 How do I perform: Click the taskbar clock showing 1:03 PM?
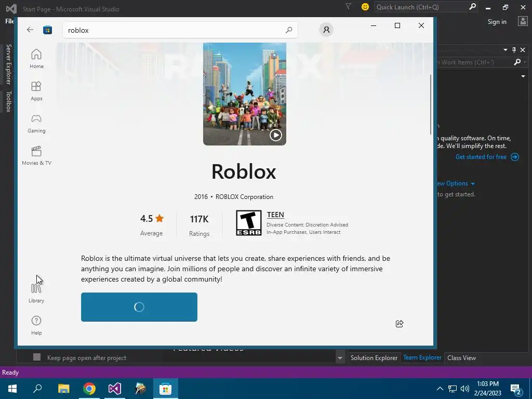click(x=487, y=389)
